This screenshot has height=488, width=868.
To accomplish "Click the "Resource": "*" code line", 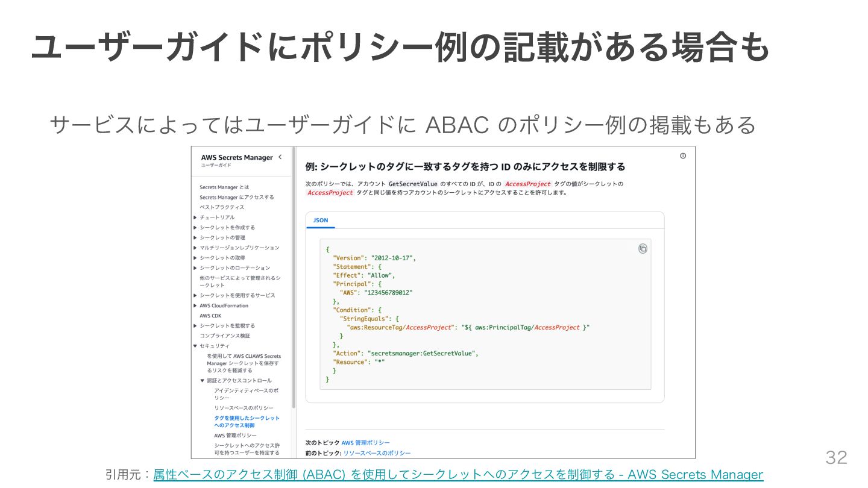I will tap(359, 362).
